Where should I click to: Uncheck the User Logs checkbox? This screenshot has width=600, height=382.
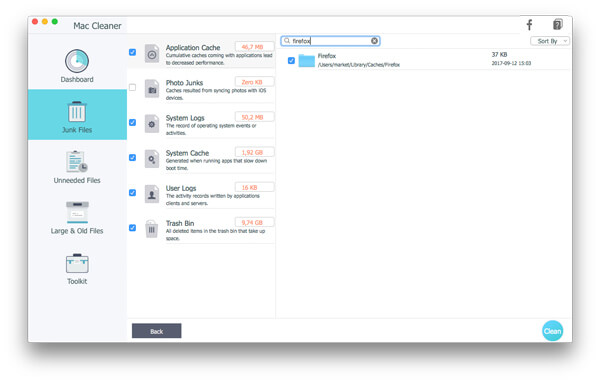pos(132,193)
